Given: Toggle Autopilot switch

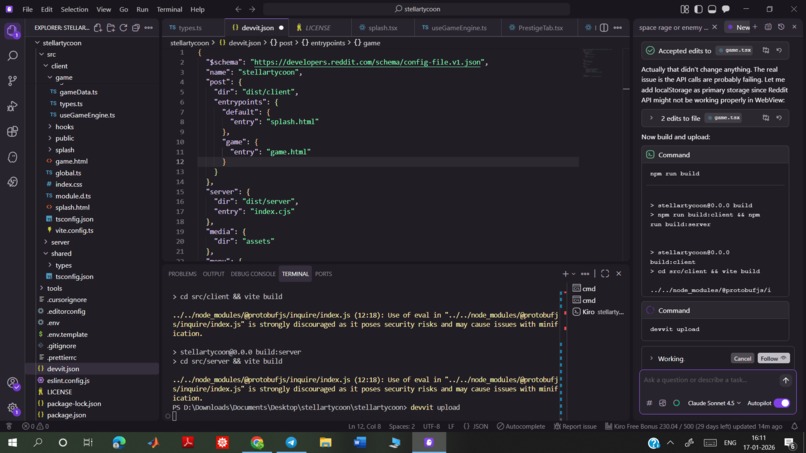Looking at the screenshot, I should [782, 403].
